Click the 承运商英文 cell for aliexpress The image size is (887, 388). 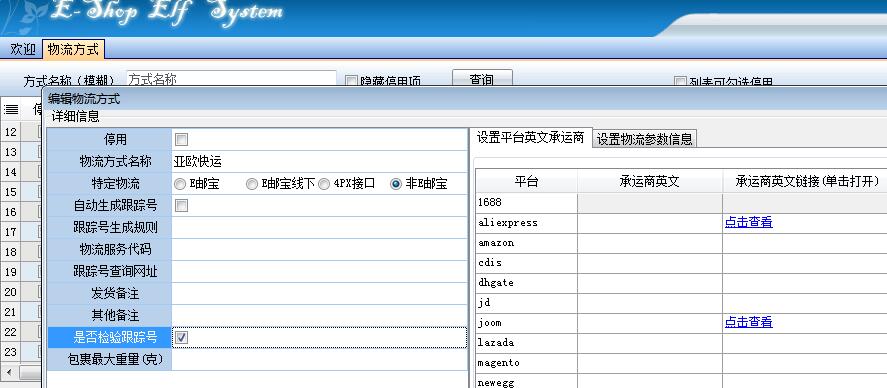coord(649,223)
